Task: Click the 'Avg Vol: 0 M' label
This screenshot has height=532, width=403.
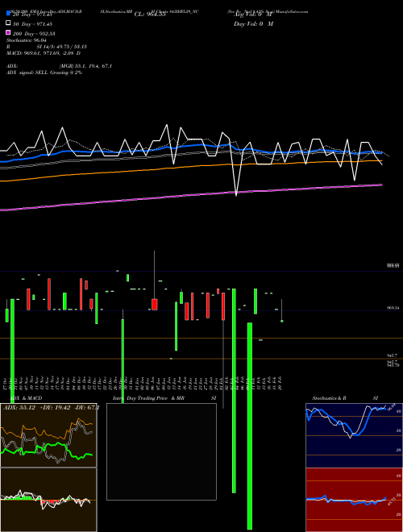Action: click(x=254, y=15)
